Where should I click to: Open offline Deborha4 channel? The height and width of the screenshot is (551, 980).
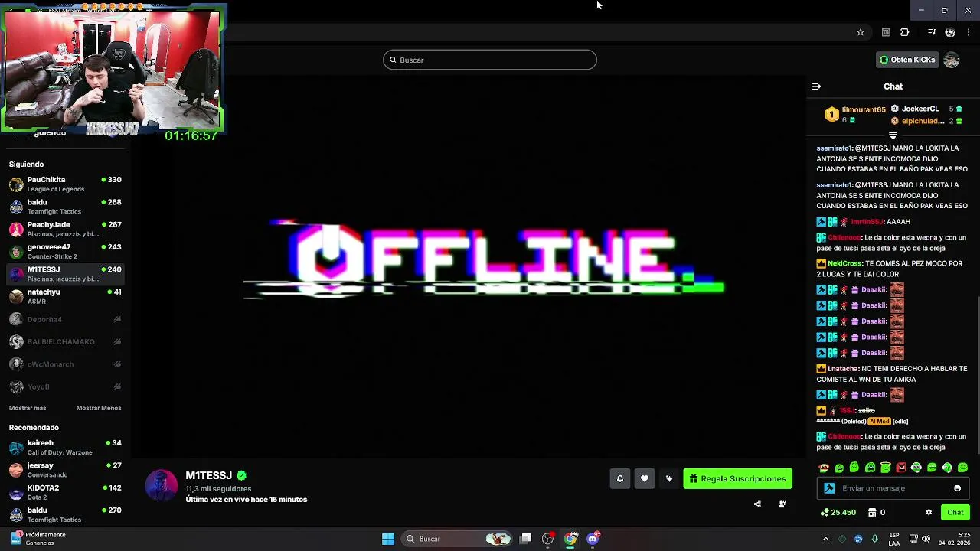click(65, 319)
